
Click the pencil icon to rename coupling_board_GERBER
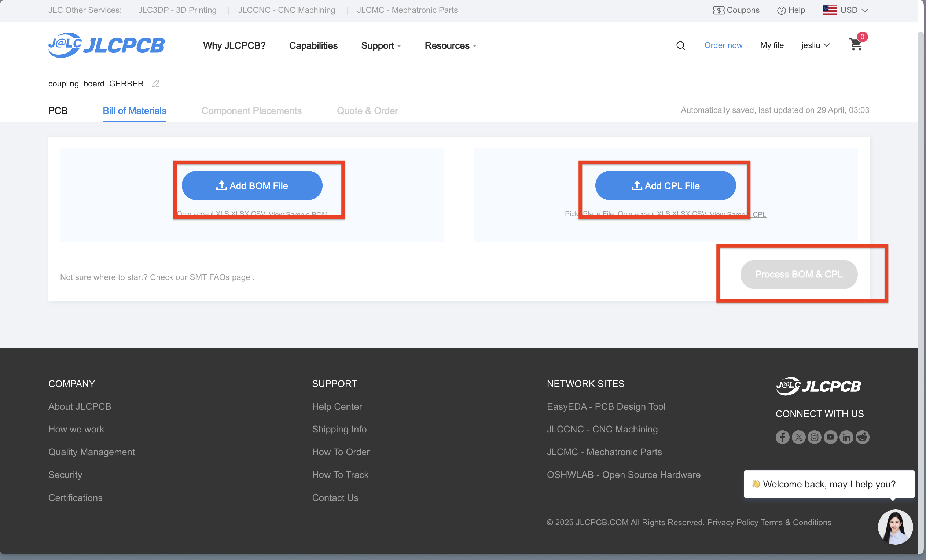pos(155,84)
